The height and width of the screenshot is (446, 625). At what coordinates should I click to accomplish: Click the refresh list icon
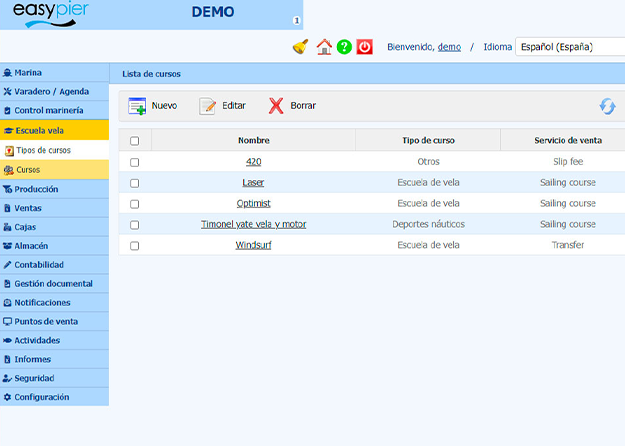(607, 106)
